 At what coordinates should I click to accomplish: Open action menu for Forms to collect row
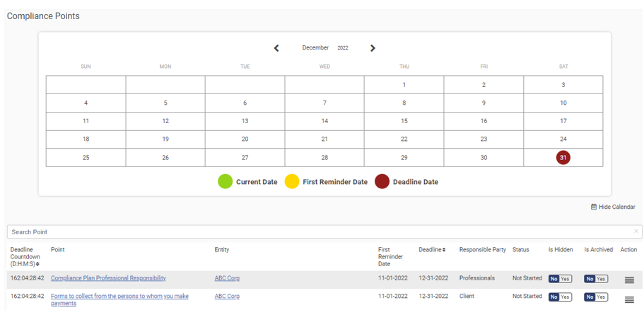pyautogui.click(x=628, y=299)
